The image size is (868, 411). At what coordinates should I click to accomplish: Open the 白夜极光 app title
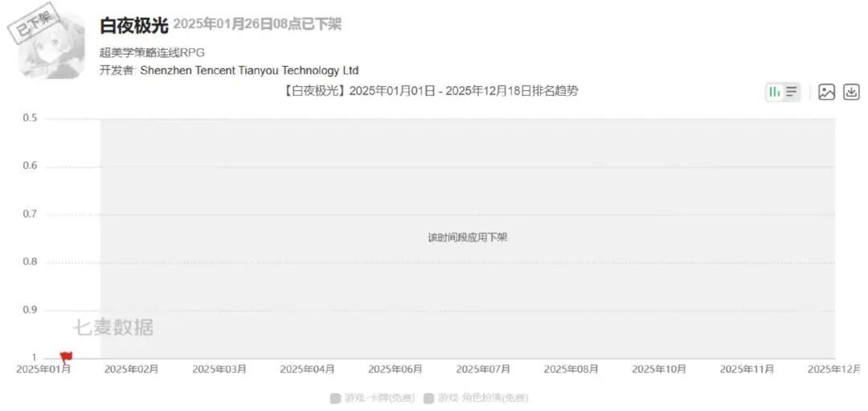[133, 25]
